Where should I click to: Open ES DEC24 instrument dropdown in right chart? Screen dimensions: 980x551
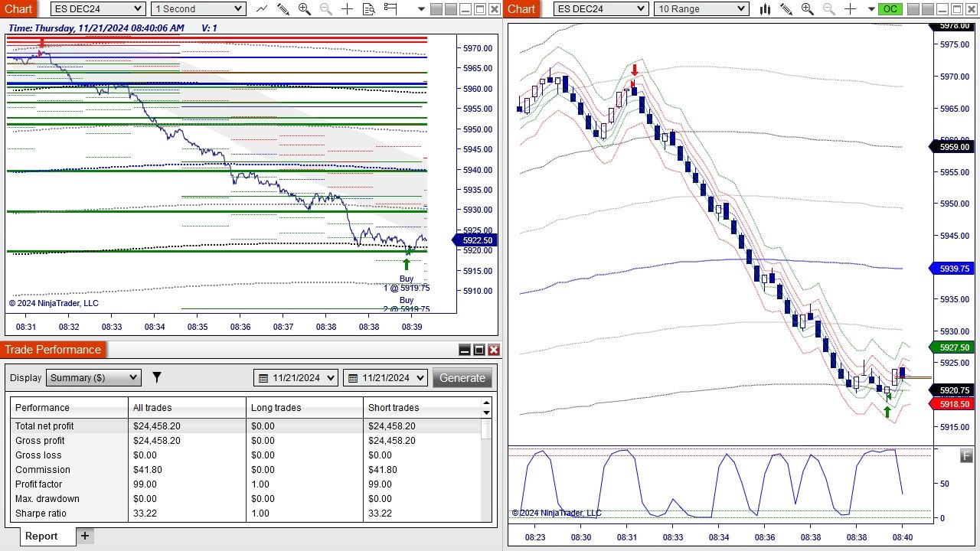pos(601,8)
